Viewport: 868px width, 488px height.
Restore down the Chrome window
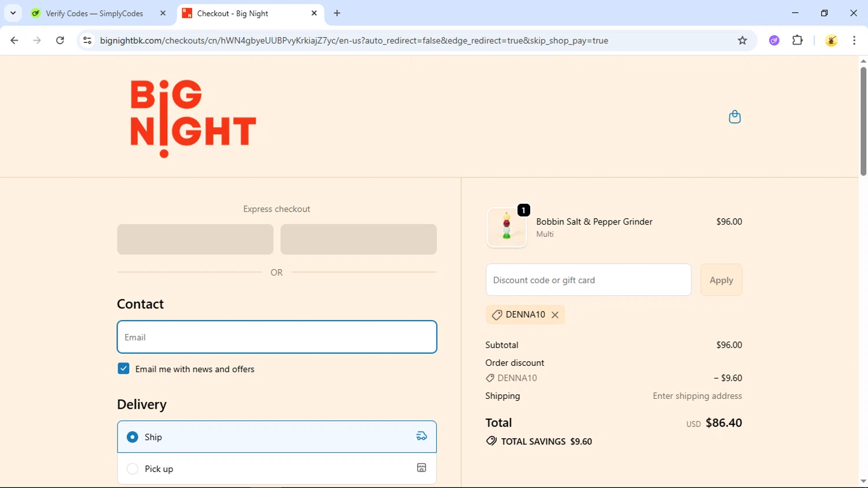(825, 13)
